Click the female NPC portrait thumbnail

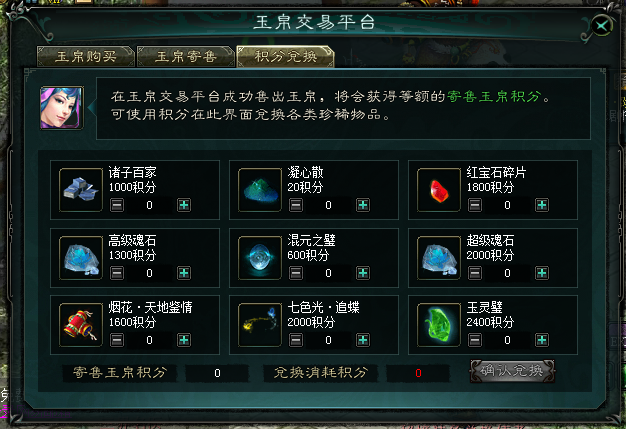pyautogui.click(x=61, y=108)
